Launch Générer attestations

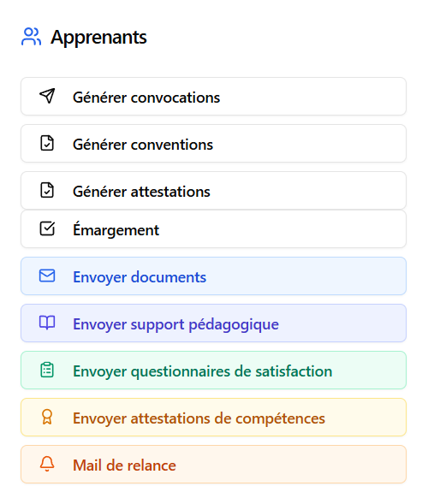click(x=213, y=190)
